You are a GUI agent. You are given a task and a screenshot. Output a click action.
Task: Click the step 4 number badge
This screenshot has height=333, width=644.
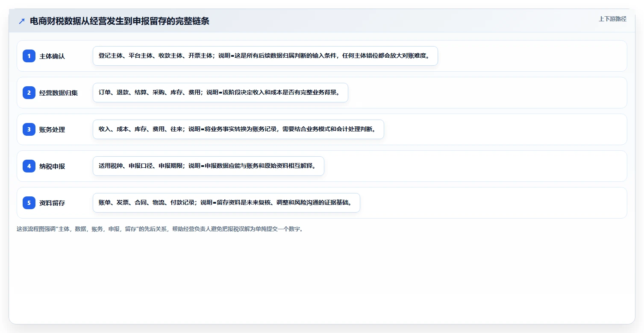29,166
